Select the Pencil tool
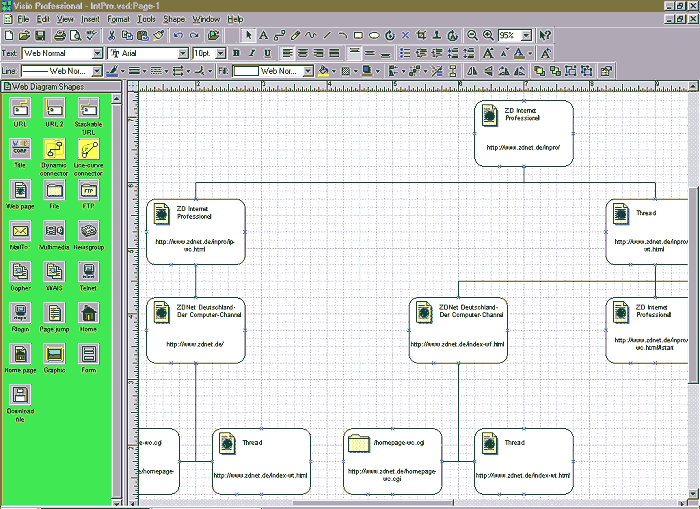Viewport: 700px width, 509px height. tap(295, 35)
